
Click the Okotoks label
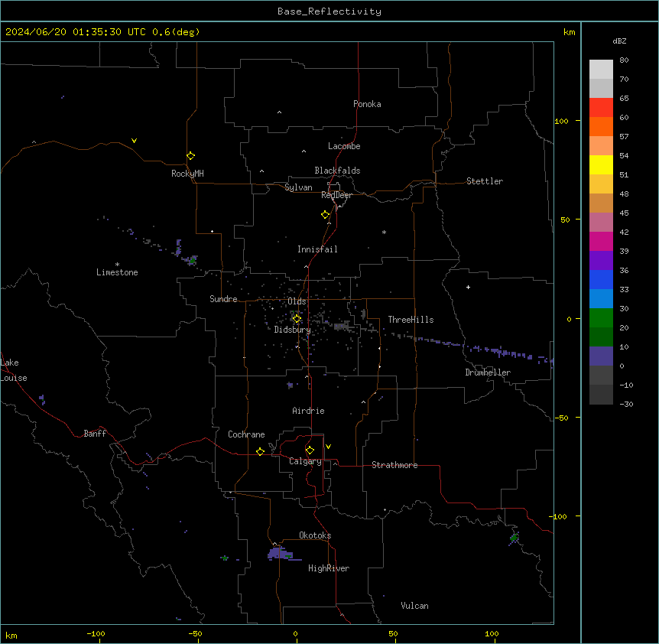pos(315,535)
